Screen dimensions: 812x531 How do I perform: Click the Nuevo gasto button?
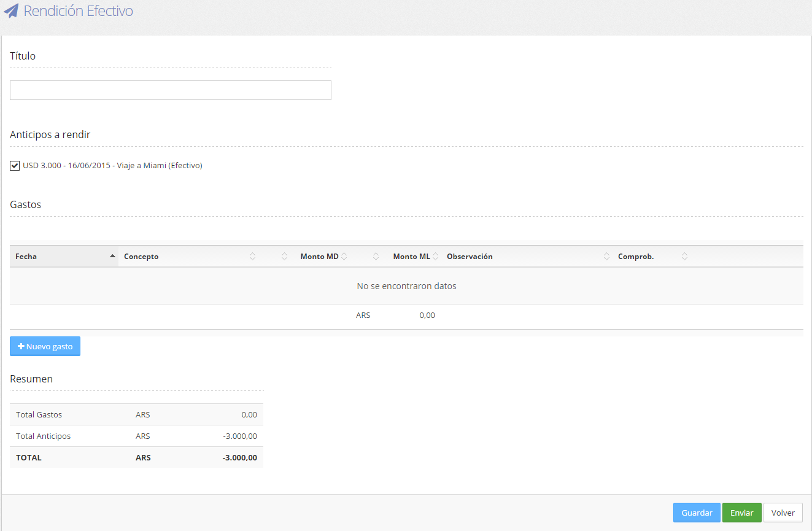pos(45,346)
